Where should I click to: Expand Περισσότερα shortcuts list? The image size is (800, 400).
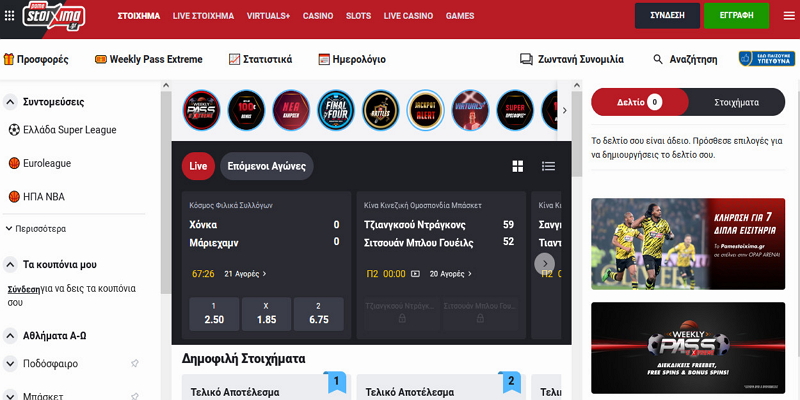pyautogui.click(x=41, y=228)
